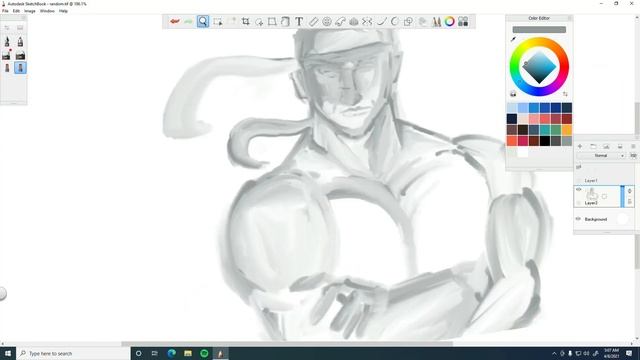Select the Quick Transform tool
This screenshot has height=360, width=640.
[x=259, y=22]
